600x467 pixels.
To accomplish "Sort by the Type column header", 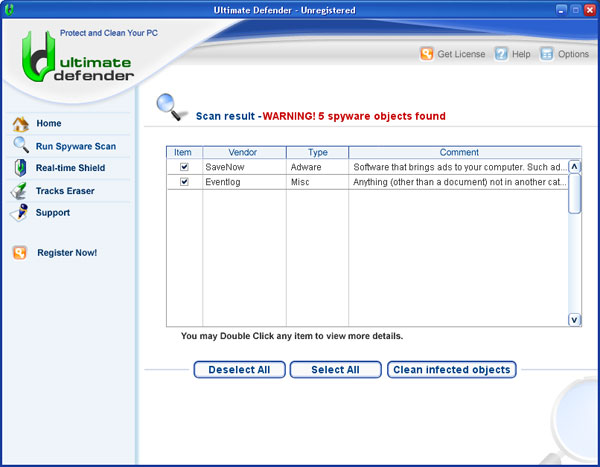I will 317,152.
